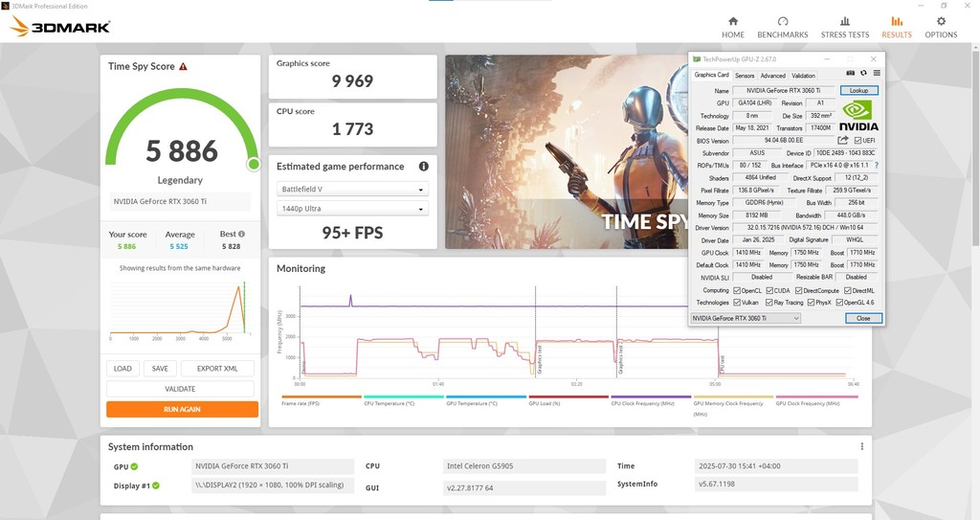Toggle the Ray Tracing checkbox
980x520 pixels.
(x=769, y=303)
